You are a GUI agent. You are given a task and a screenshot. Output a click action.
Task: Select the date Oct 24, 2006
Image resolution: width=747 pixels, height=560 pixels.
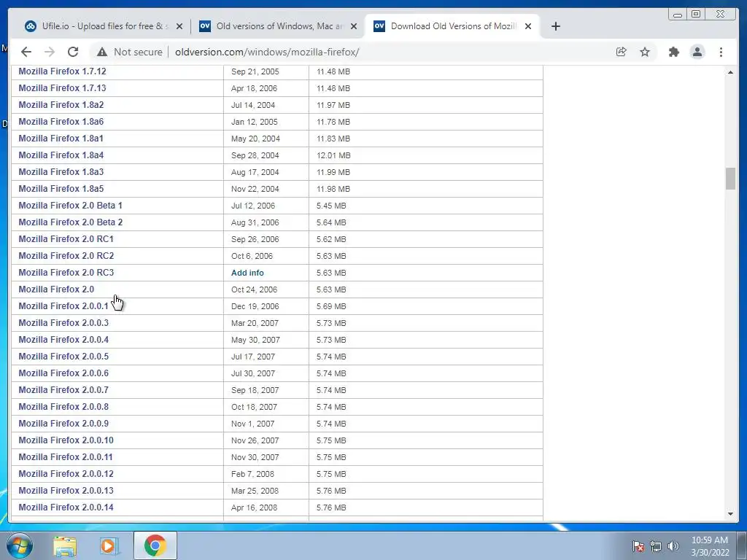tap(254, 289)
